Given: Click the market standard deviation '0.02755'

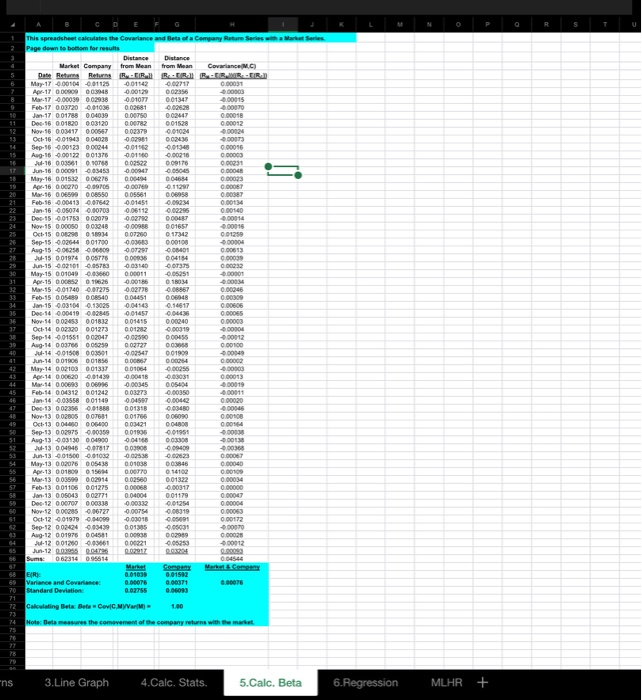Looking at the screenshot, I should click(x=136, y=590).
